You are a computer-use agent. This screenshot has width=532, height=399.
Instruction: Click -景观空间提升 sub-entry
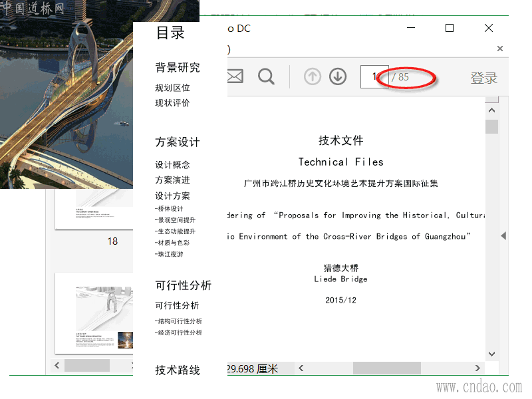tap(175, 220)
